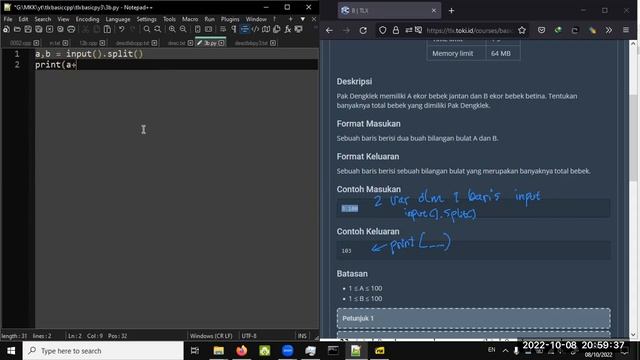Open the Edit menu in Notepad++
Image resolution: width=640 pixels, height=360 pixels.
click(23, 19)
